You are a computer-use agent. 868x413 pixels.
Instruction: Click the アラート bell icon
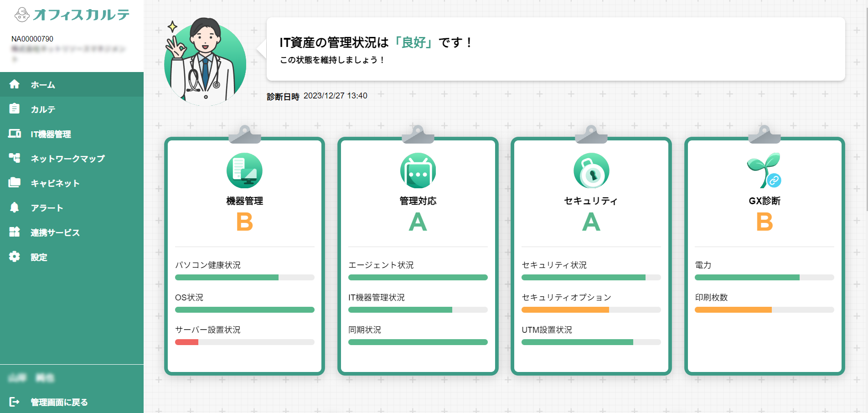pyautogui.click(x=15, y=207)
